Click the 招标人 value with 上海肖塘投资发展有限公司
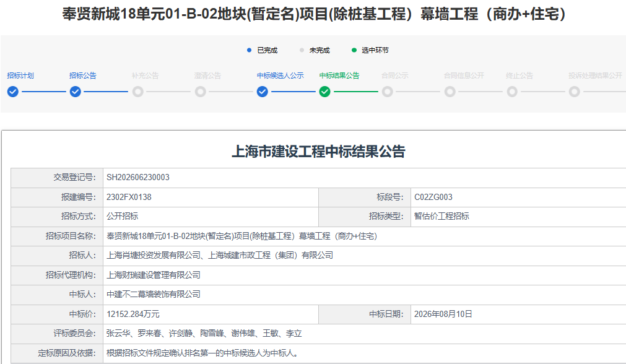Image resolution: width=626 pixels, height=364 pixels. pos(220,256)
